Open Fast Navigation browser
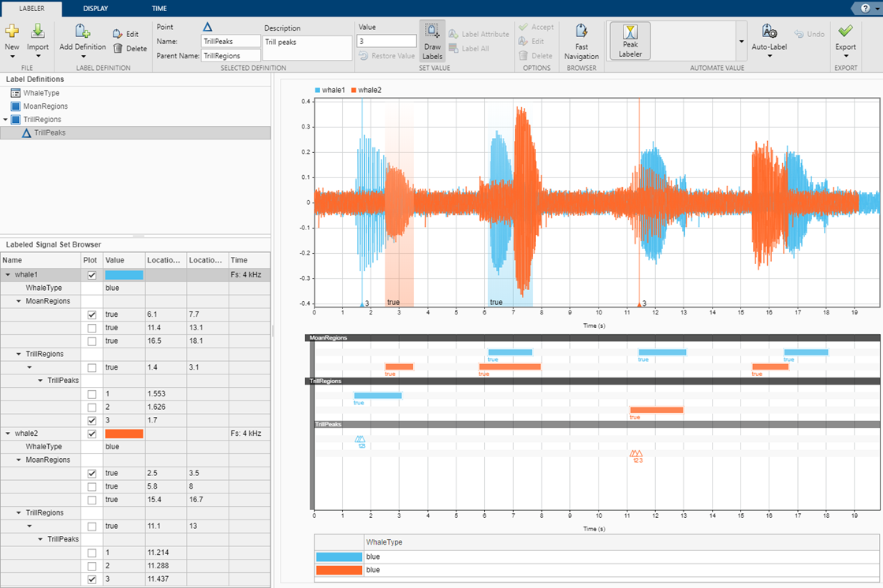Image resolution: width=883 pixels, height=588 pixels. (x=581, y=41)
